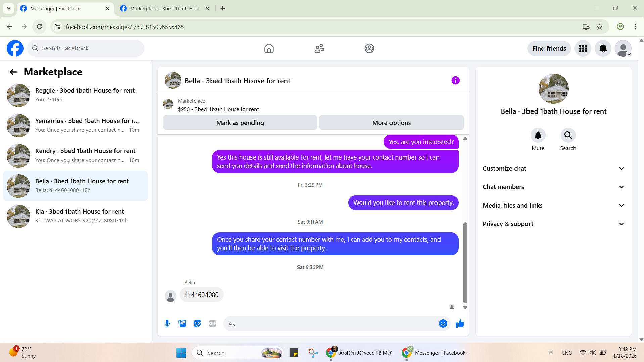Go to the Home feed icon

(x=269, y=48)
